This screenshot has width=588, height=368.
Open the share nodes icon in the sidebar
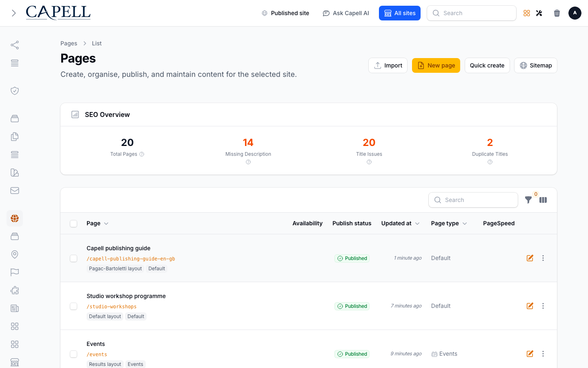[15, 45]
